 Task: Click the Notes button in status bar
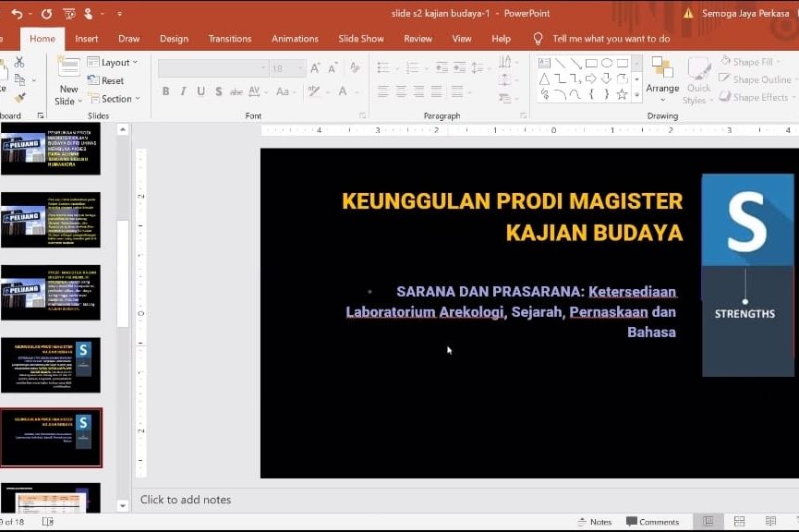tap(594, 522)
